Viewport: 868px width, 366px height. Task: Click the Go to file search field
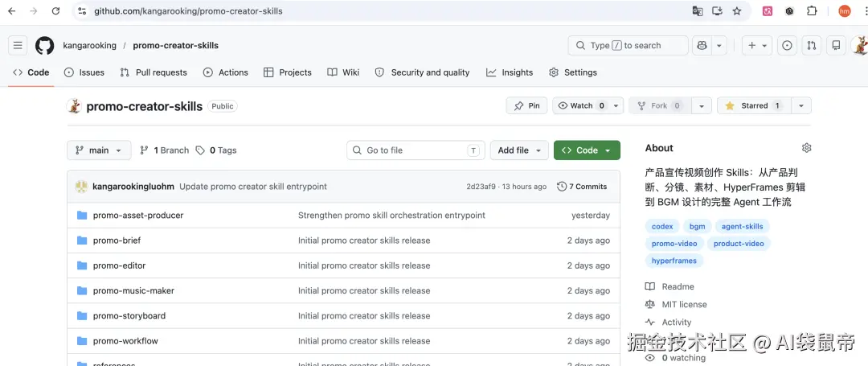pyautogui.click(x=416, y=150)
